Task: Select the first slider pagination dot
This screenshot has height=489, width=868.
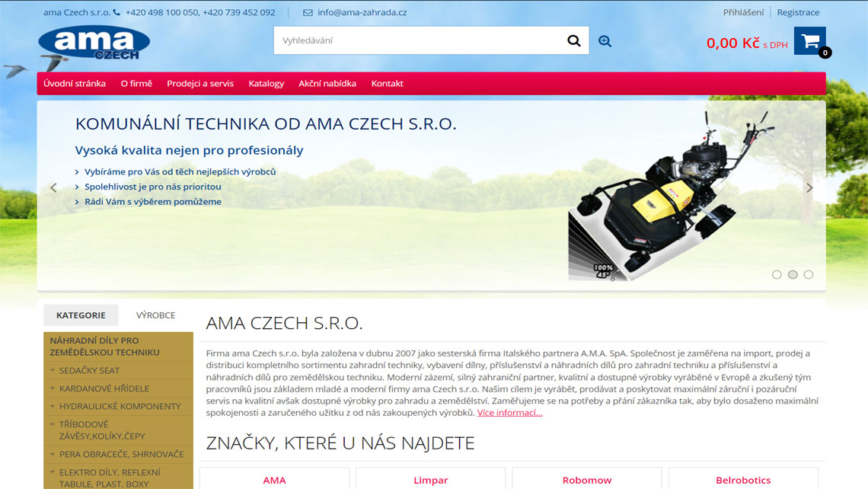Action: click(x=777, y=275)
